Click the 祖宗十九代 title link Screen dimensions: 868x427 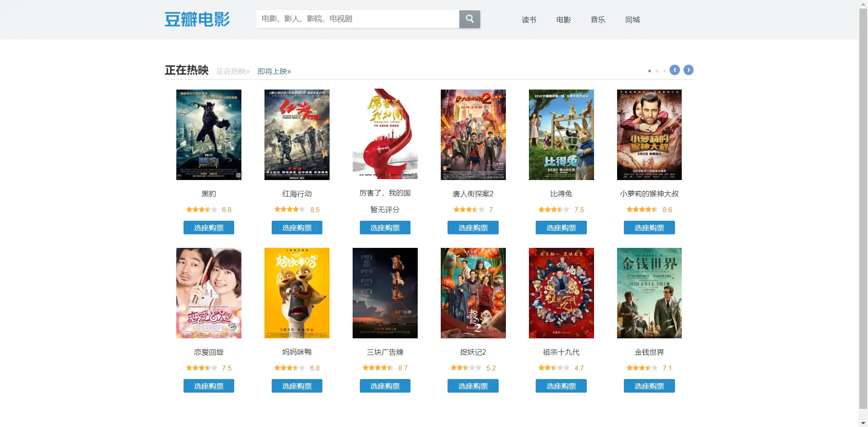click(561, 352)
